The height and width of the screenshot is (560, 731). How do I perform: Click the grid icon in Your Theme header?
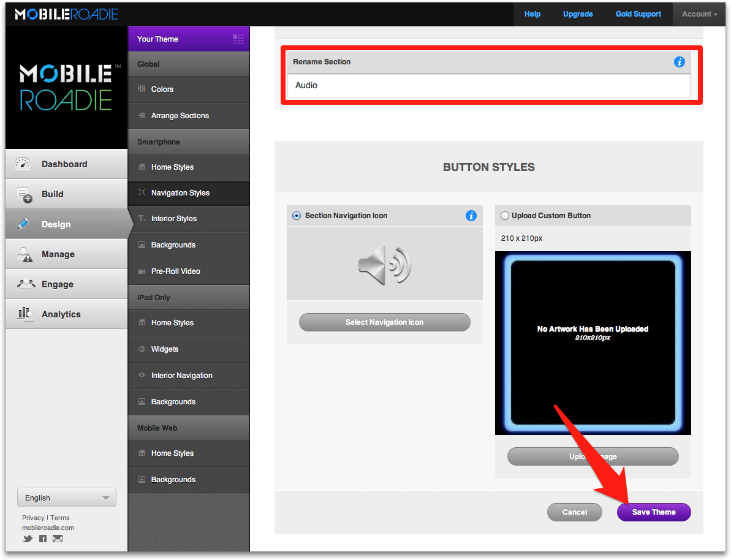[238, 39]
